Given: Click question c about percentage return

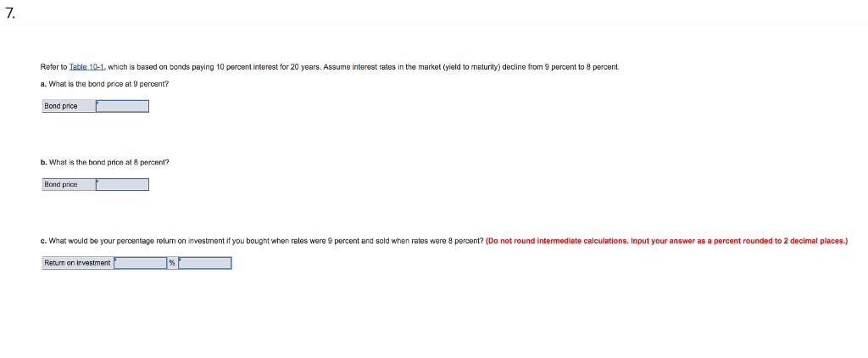Looking at the screenshot, I should (263, 241).
